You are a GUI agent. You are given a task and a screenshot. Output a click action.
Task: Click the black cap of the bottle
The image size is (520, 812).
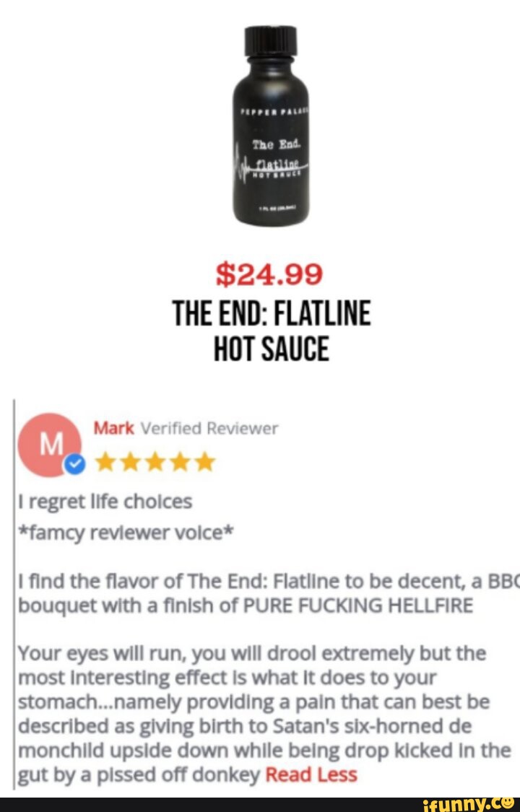(271, 42)
